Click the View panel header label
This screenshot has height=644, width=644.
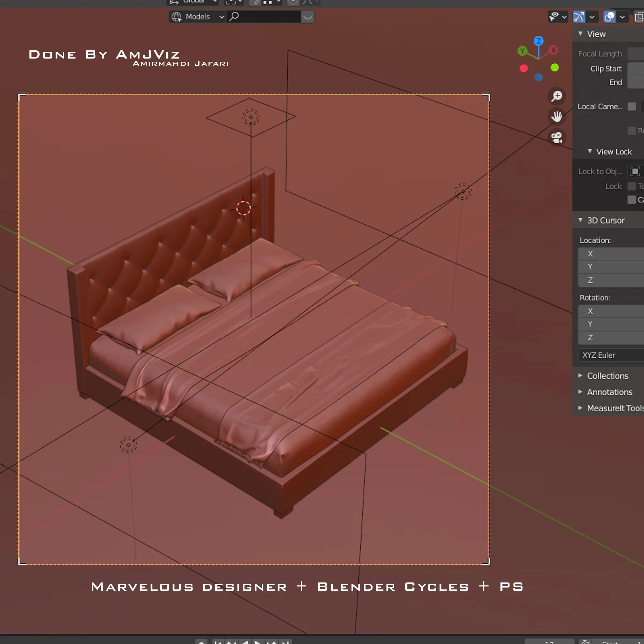click(x=596, y=34)
